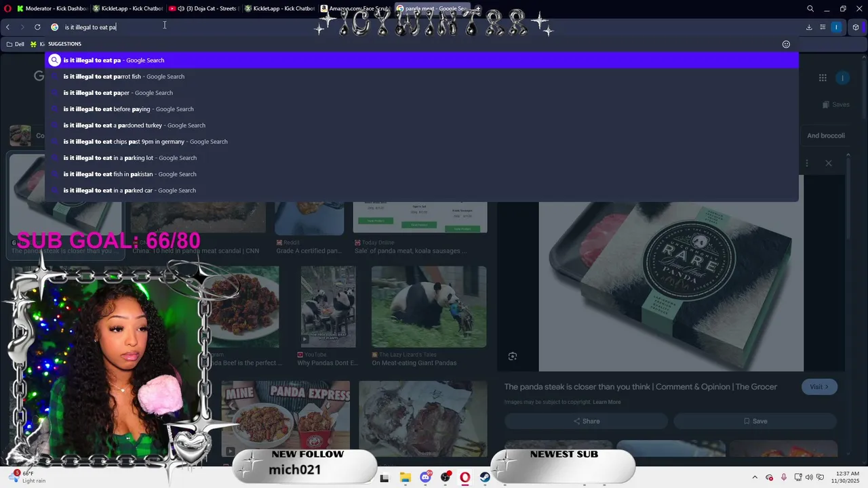
Task: Select suggestion 'is it illegal to eat pa'
Action: pos(422,60)
